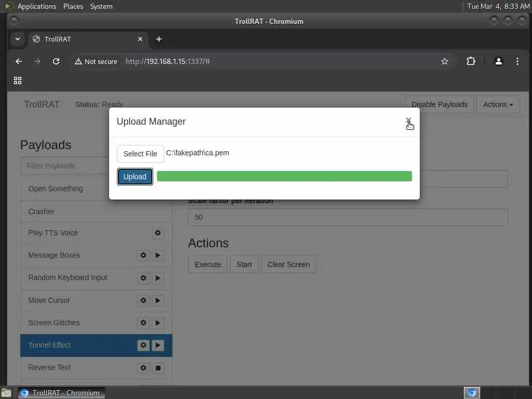The image size is (532, 399).
Task: Open settings gear for Random Keyboard Input
Action: (143, 278)
